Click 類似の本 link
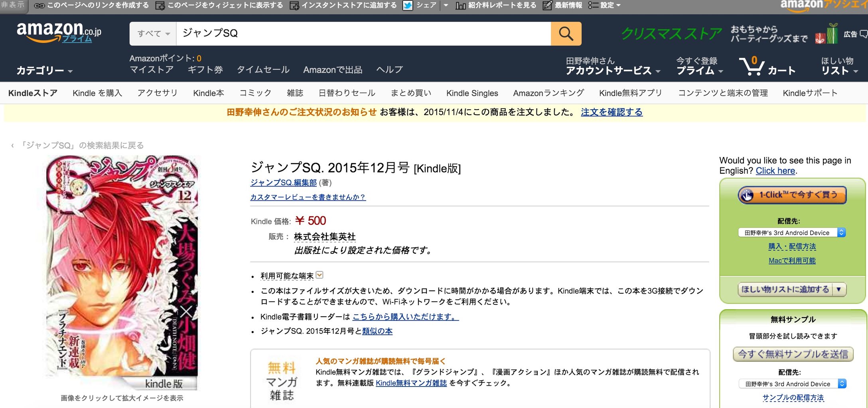Viewport: 868px width, 408px height. coord(377,331)
